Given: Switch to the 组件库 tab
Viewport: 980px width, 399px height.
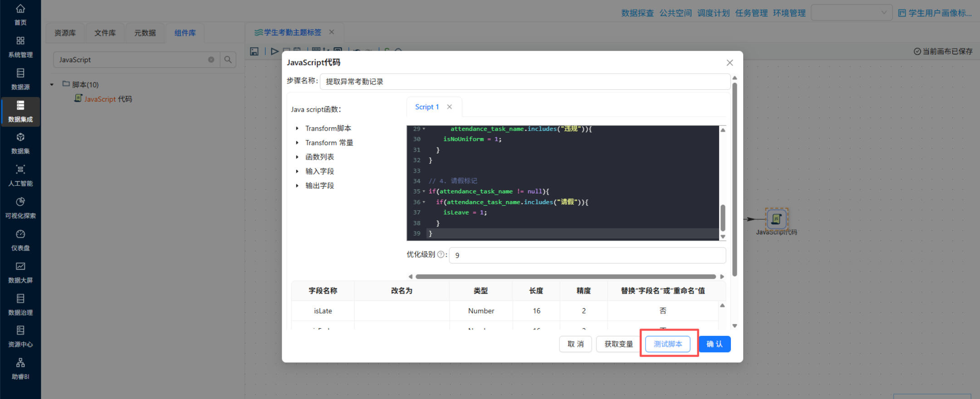Looking at the screenshot, I should pos(185,33).
